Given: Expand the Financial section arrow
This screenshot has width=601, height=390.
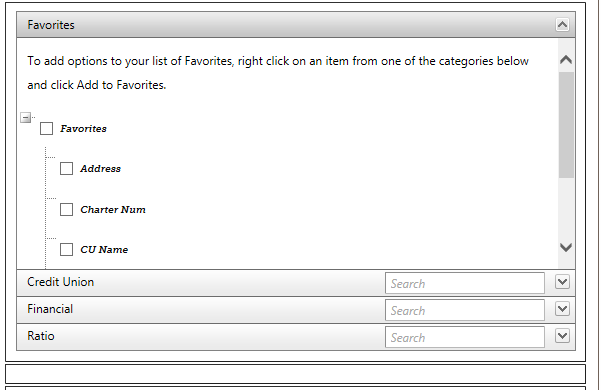Looking at the screenshot, I should pyautogui.click(x=562, y=309).
